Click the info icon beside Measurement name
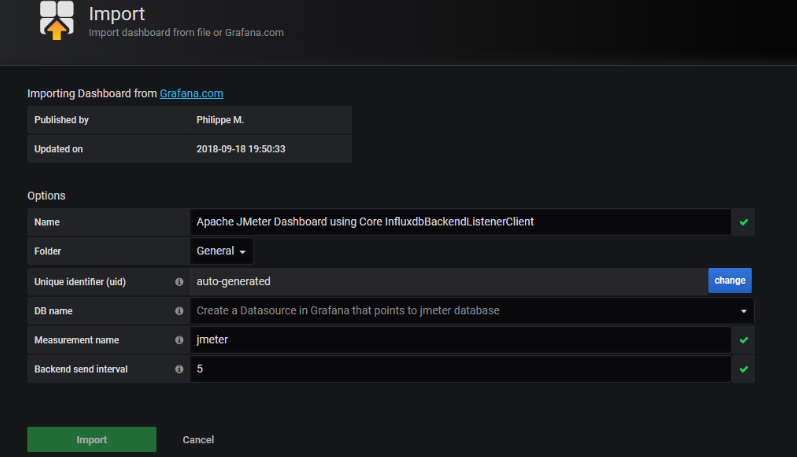797x457 pixels. pos(179,340)
